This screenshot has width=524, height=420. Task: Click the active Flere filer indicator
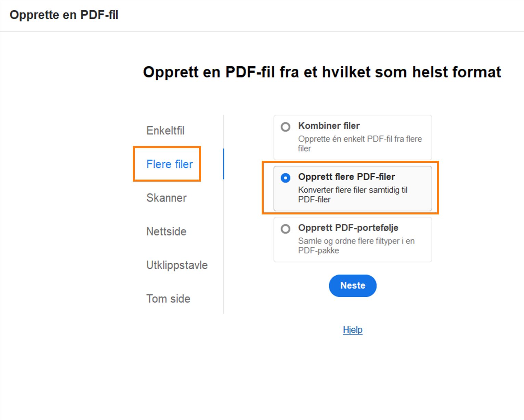tap(224, 163)
